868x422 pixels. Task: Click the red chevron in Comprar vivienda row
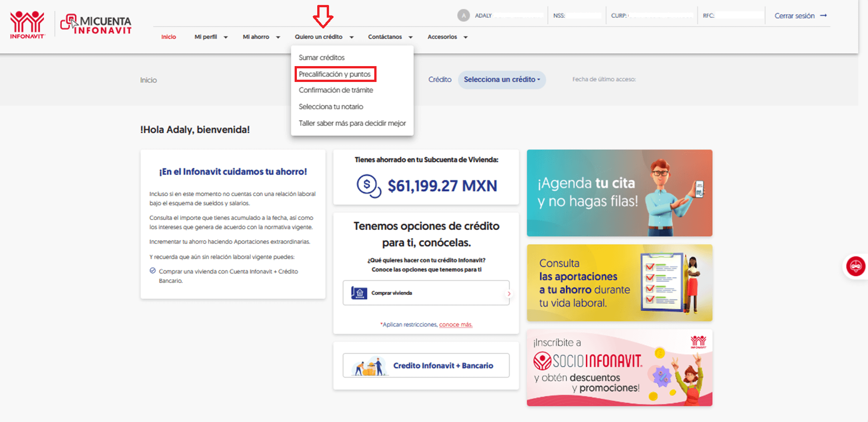coord(509,293)
